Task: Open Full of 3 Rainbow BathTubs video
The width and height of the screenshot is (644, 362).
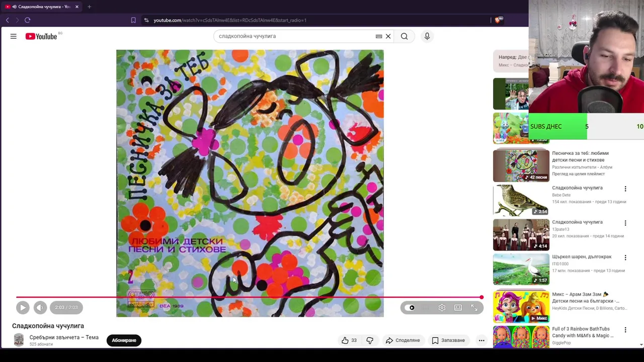Action: (583, 332)
